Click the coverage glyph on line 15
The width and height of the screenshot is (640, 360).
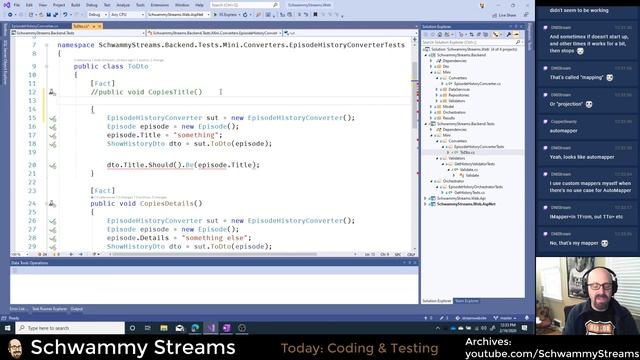[53, 118]
